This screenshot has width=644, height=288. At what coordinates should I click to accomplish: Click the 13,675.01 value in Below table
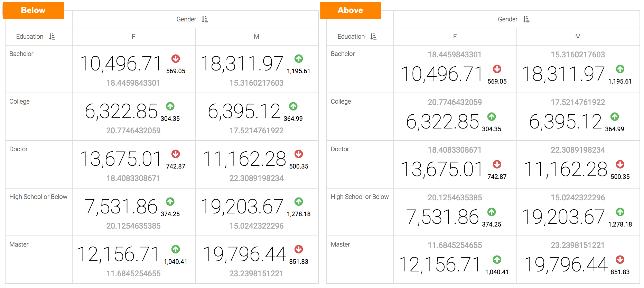pyautogui.click(x=121, y=159)
